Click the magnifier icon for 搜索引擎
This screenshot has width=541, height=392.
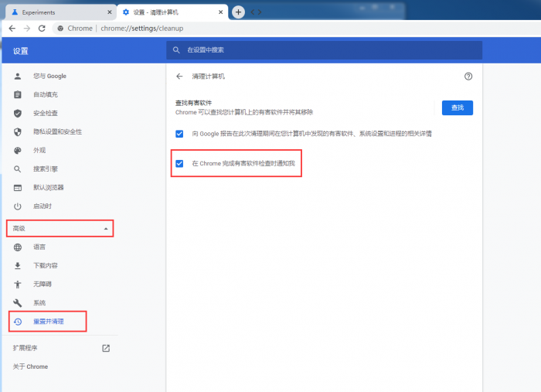[x=18, y=169]
